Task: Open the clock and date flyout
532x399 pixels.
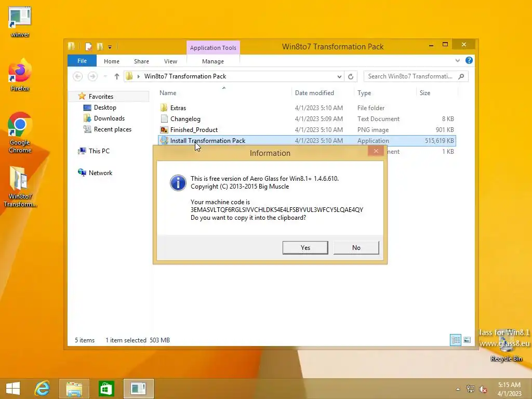Action: point(510,389)
